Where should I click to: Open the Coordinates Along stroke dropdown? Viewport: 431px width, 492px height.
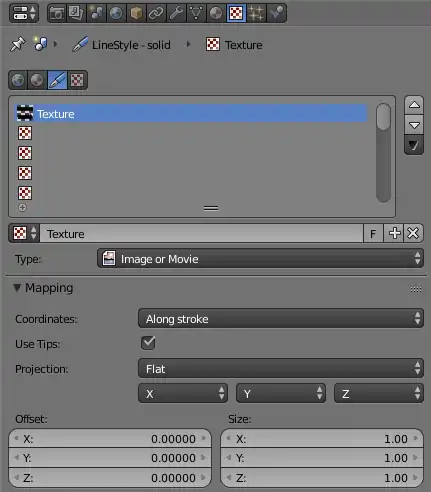pyautogui.click(x=281, y=319)
